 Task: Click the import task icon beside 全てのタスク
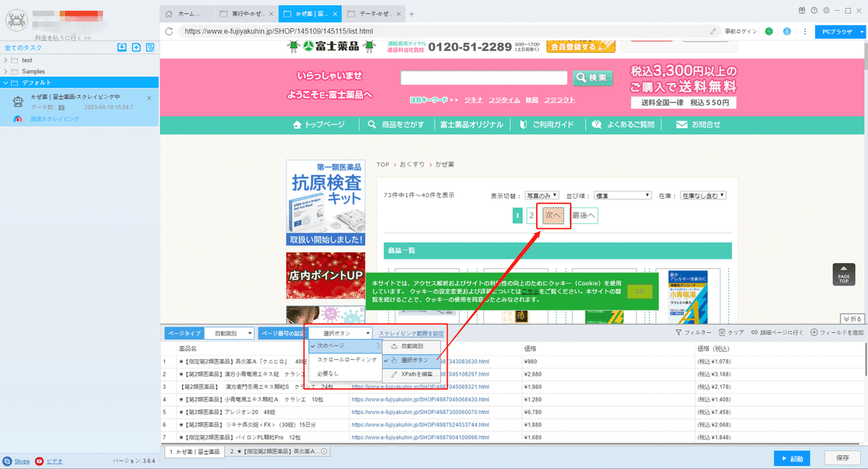(122, 47)
